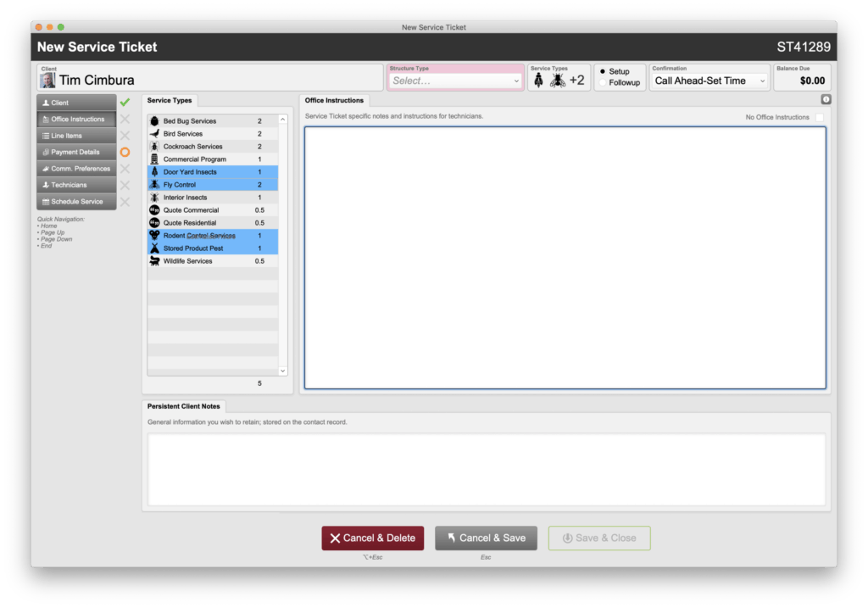The image size is (868, 608).
Task: Switch to the Persistent Client Notes tab
Action: 182,405
